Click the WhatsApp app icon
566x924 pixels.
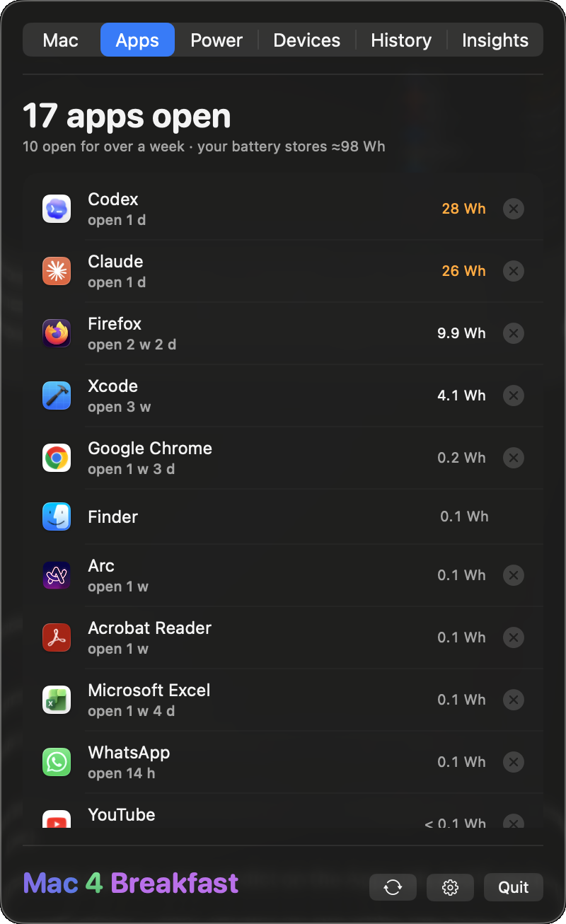[57, 762]
